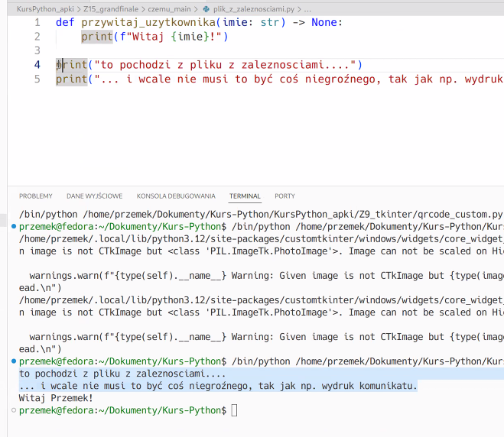Click line number 1 in gutter

(x=37, y=22)
